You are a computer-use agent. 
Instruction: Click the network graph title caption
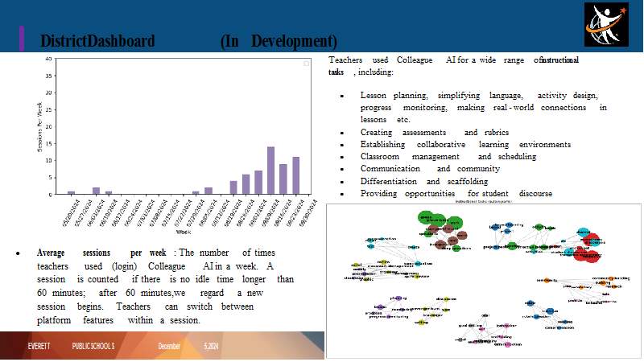tap(484, 202)
